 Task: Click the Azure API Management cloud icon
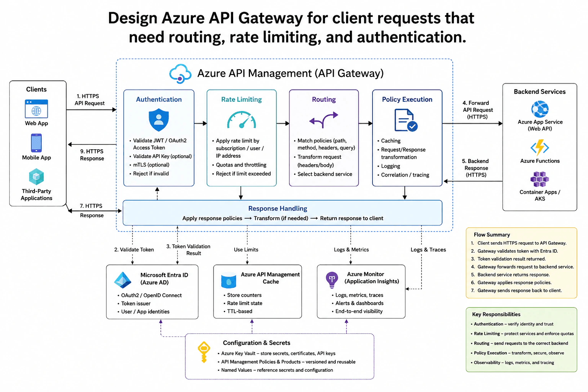click(x=180, y=73)
